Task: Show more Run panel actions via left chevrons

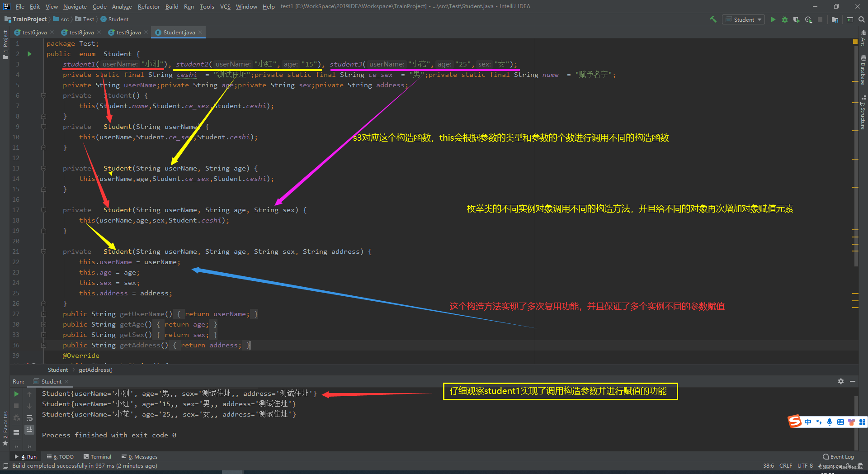Action: [x=16, y=446]
